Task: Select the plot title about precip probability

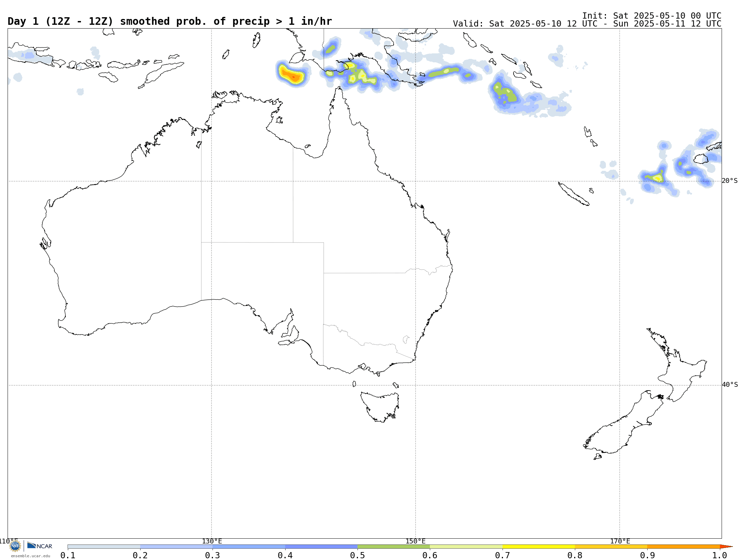Action: click(170, 21)
